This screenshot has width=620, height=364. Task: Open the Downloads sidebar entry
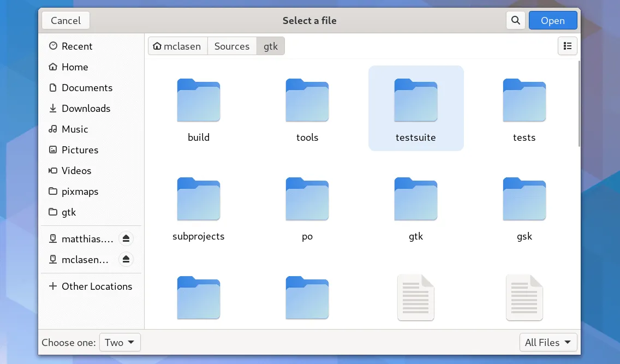(85, 109)
